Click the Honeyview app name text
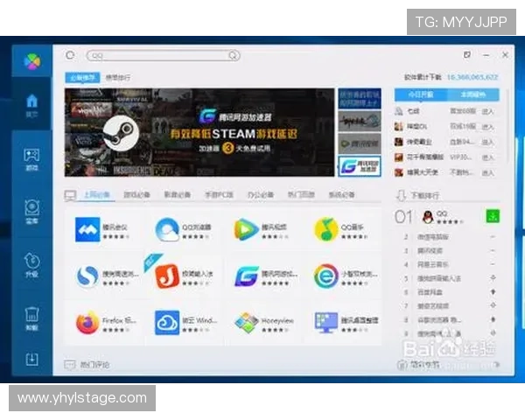This screenshot has width=525, height=420. pos(277,320)
